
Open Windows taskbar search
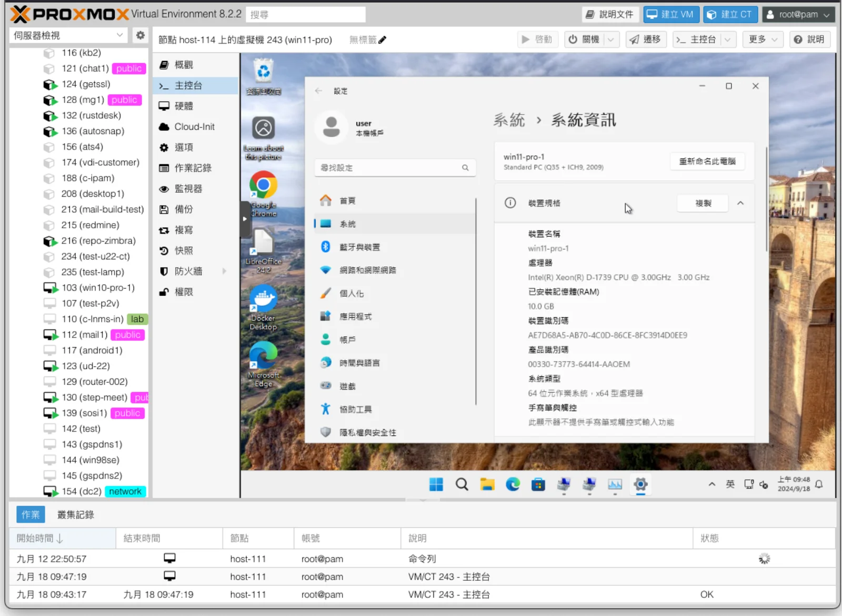point(462,484)
